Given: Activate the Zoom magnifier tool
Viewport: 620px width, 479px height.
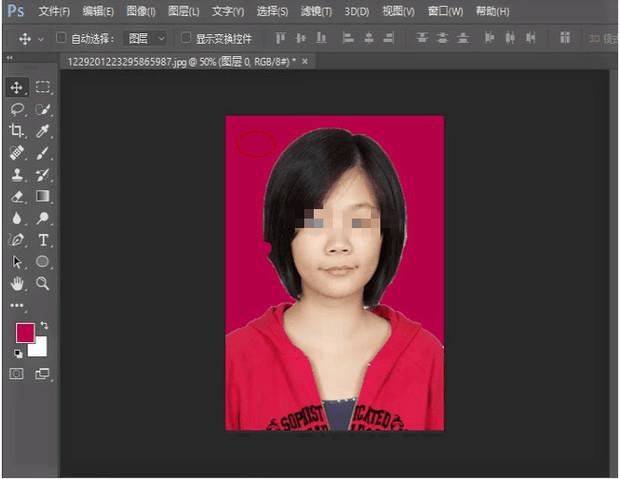Looking at the screenshot, I should tap(43, 284).
